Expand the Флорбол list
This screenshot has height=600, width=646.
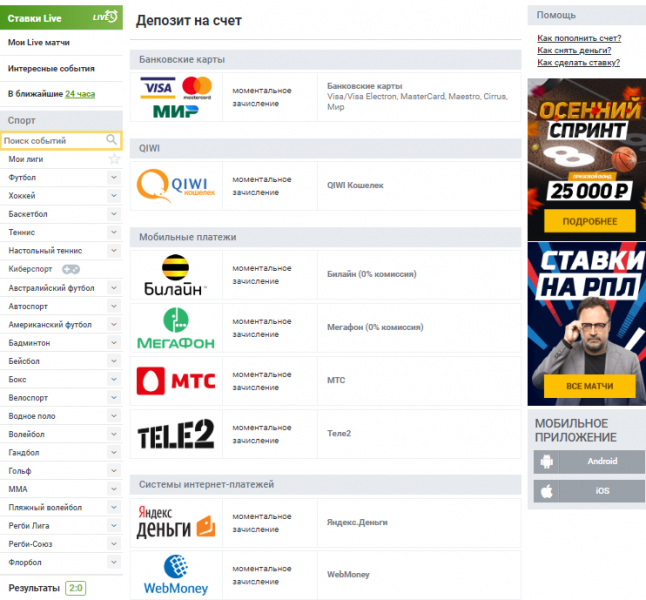114,562
